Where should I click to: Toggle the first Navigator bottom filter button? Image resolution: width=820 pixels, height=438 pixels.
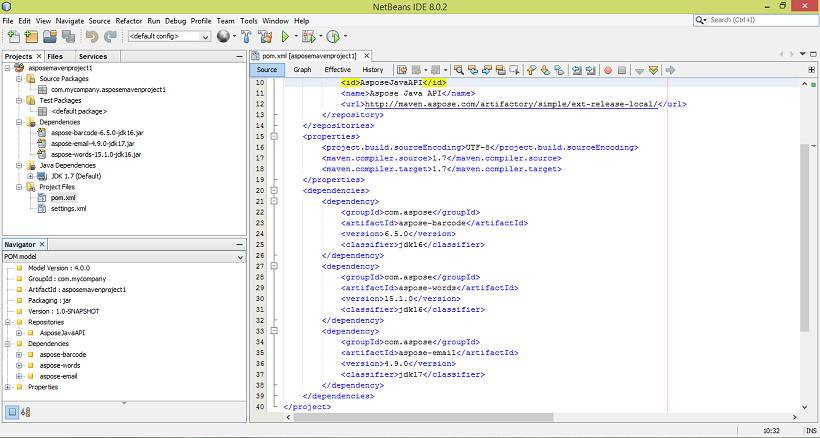coord(12,412)
